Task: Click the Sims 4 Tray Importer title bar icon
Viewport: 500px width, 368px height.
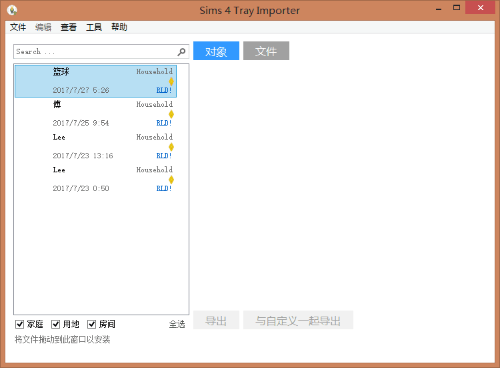Action: click(x=12, y=10)
